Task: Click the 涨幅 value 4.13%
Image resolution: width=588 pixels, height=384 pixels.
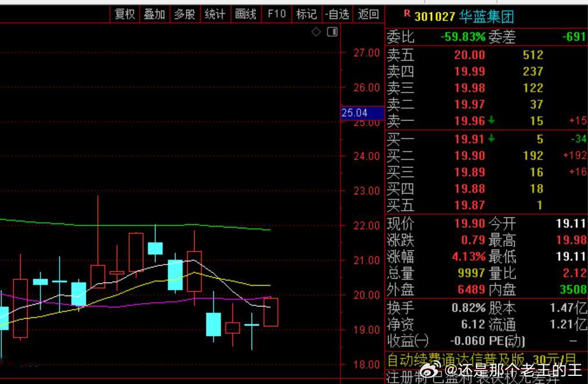Action: pos(469,257)
